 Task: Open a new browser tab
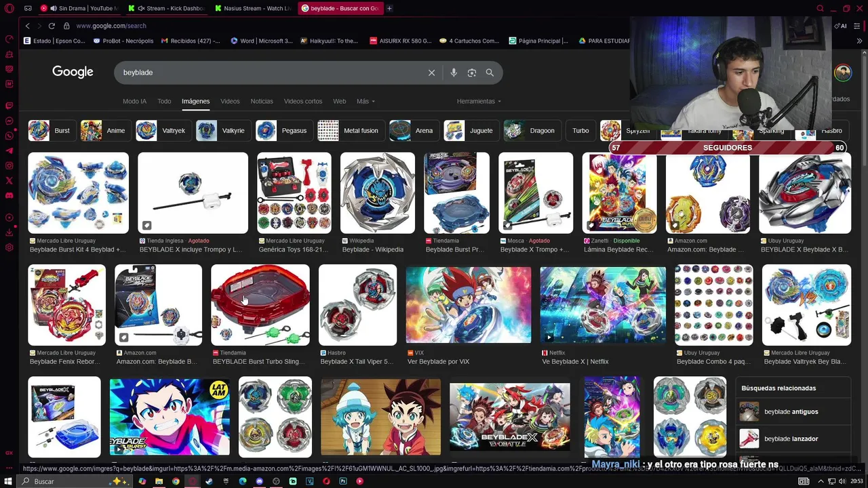(x=389, y=8)
